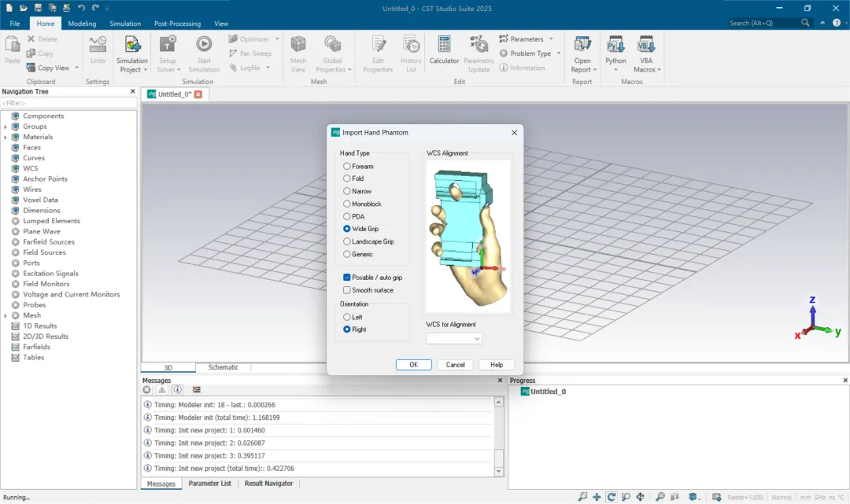Click the help question mark icon top right
The width and height of the screenshot is (850, 504).
pos(837,23)
